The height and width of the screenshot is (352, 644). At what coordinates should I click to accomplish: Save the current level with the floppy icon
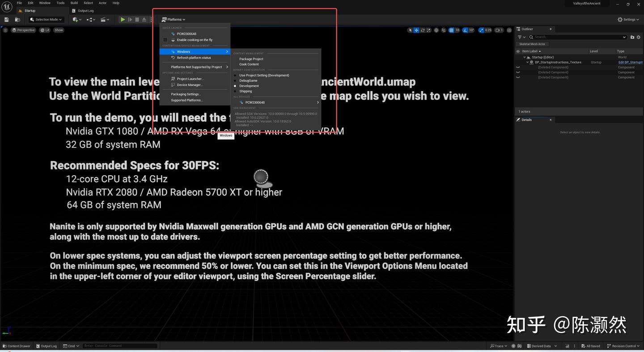[x=6, y=20]
